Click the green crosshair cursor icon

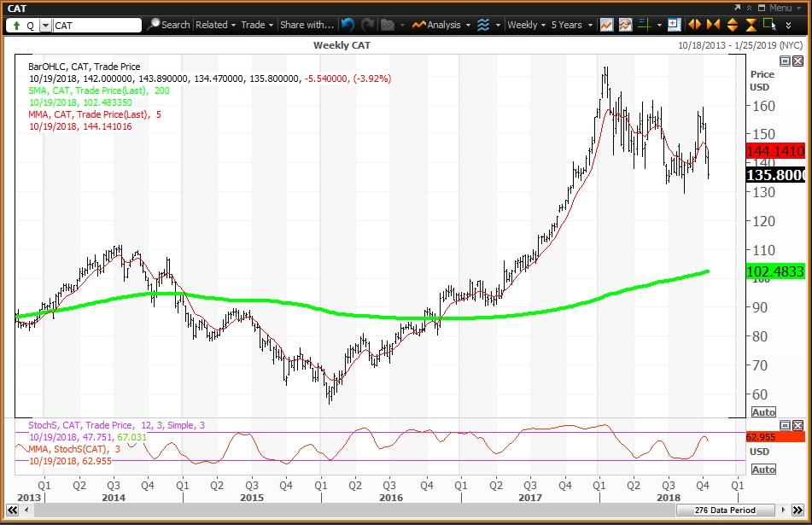click(x=644, y=25)
